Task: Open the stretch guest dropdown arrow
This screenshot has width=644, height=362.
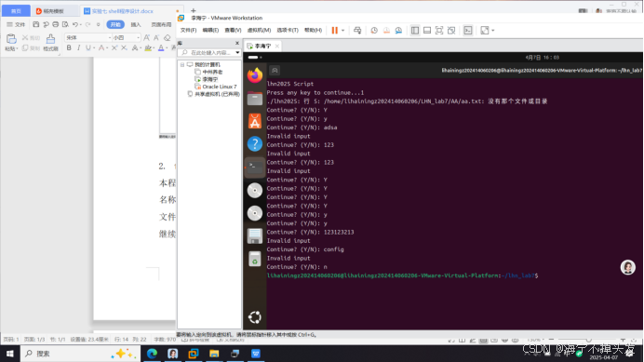Action: click(493, 31)
